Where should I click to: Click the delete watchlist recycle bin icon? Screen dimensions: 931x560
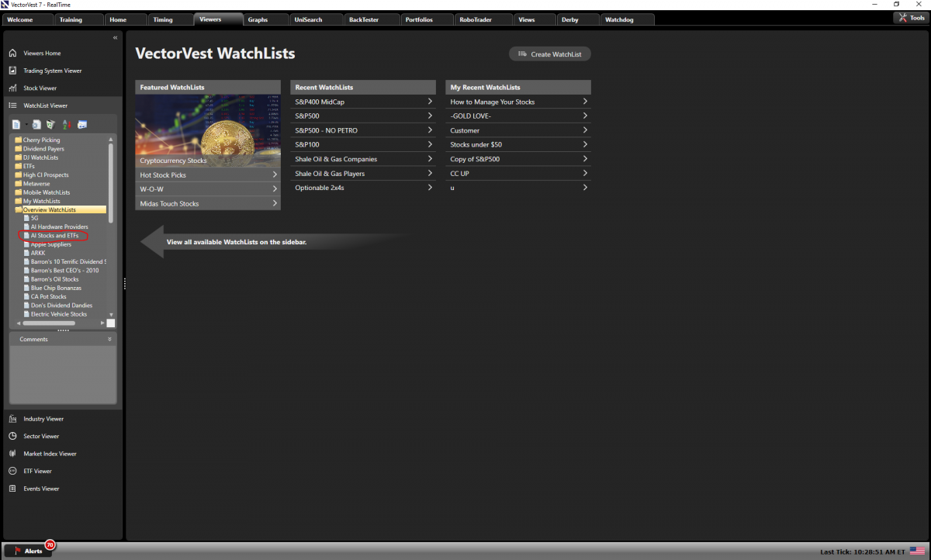[x=50, y=124]
